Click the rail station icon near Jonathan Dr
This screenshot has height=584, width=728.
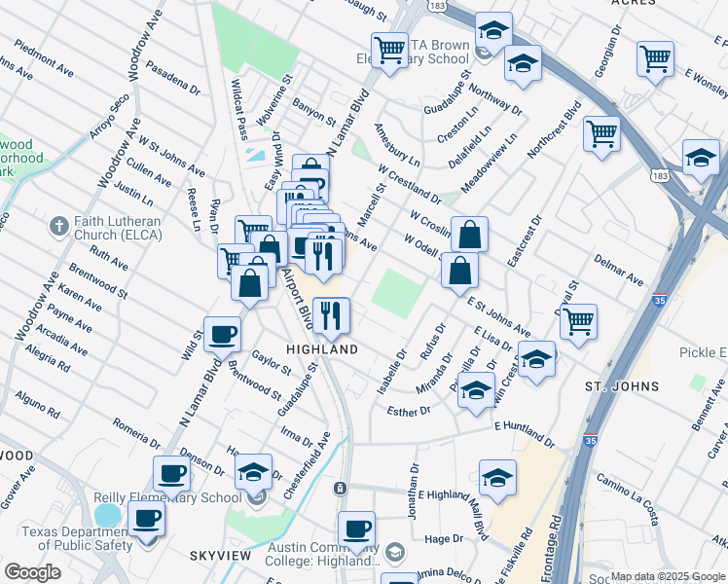click(x=341, y=489)
